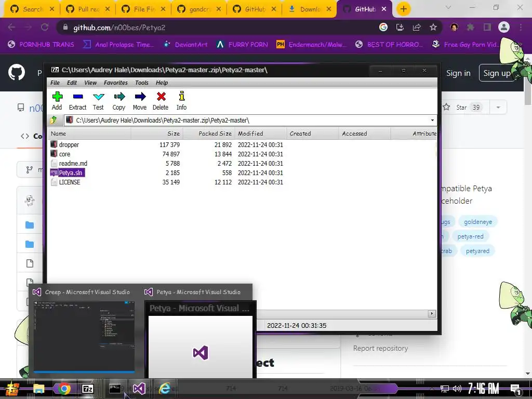Expand the 7-Zip address path dropdown
532x399 pixels.
(x=432, y=120)
